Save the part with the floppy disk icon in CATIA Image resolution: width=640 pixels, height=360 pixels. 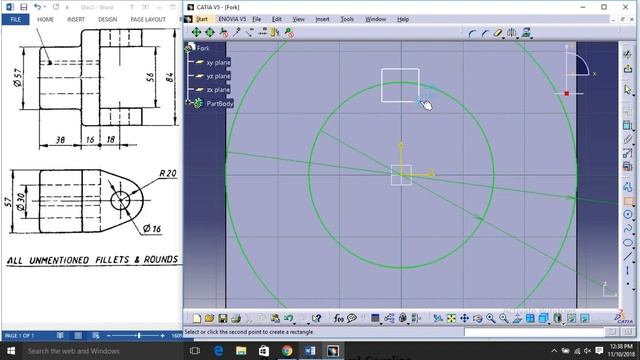[x=222, y=318]
